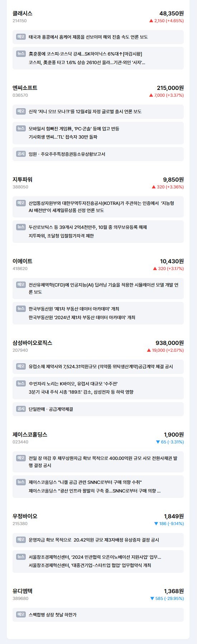Open the 엔씨소프트 stock title
This screenshot has height=644, width=197.
(25, 88)
